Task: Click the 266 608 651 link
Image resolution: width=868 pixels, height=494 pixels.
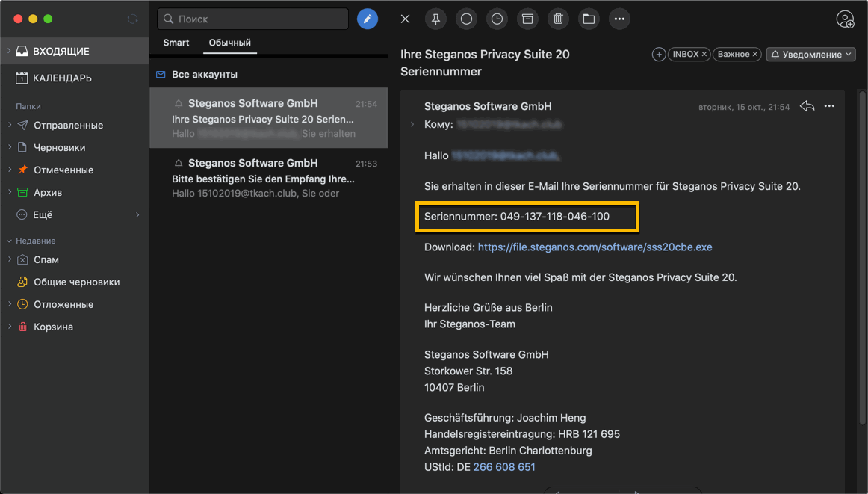Action: click(504, 467)
